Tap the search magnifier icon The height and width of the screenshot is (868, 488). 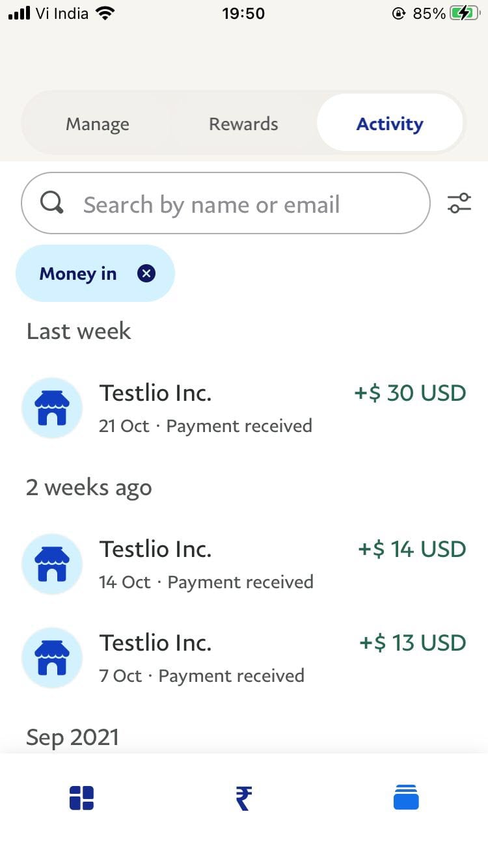coord(52,203)
